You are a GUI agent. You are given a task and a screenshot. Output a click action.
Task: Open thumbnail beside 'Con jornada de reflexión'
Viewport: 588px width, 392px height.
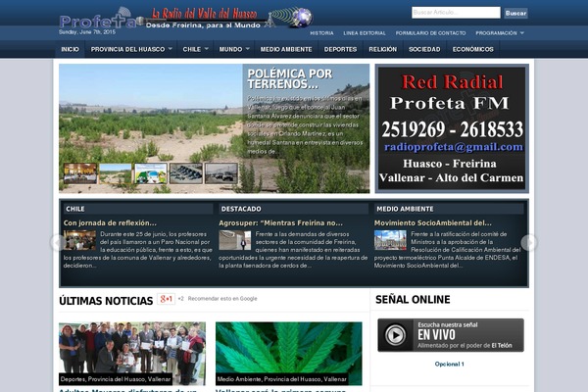point(79,240)
